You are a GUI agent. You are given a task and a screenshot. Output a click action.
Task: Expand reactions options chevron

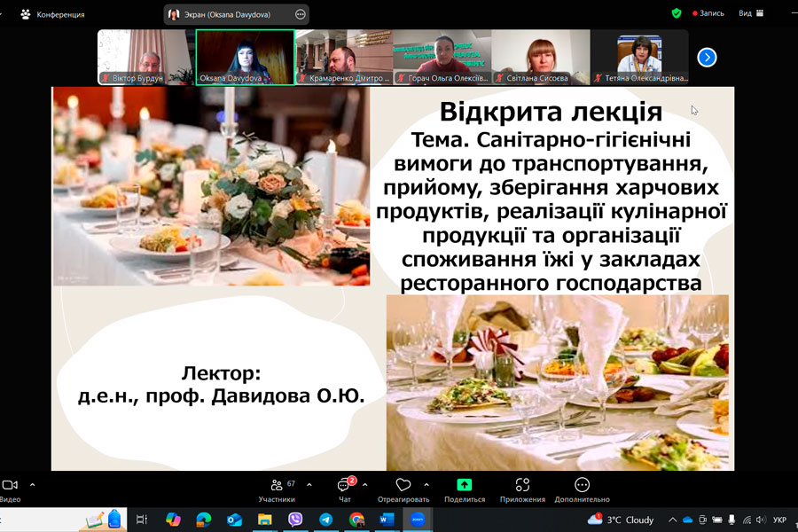pos(426,485)
